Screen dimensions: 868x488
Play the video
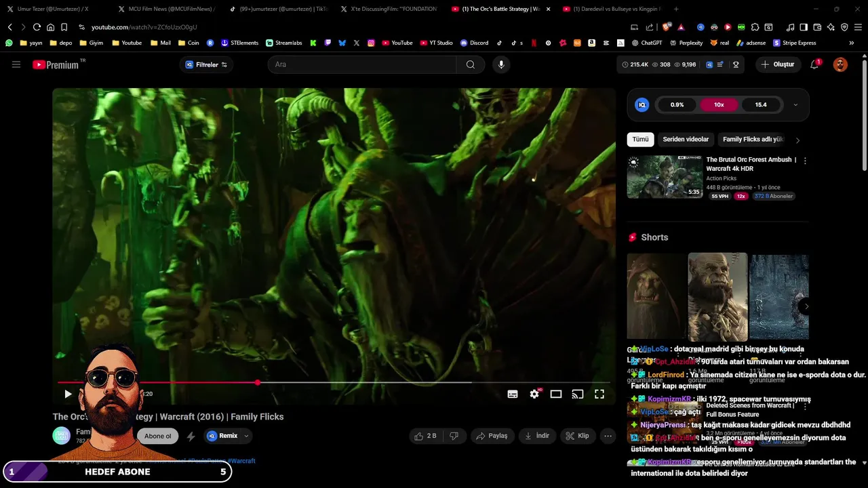coord(68,394)
